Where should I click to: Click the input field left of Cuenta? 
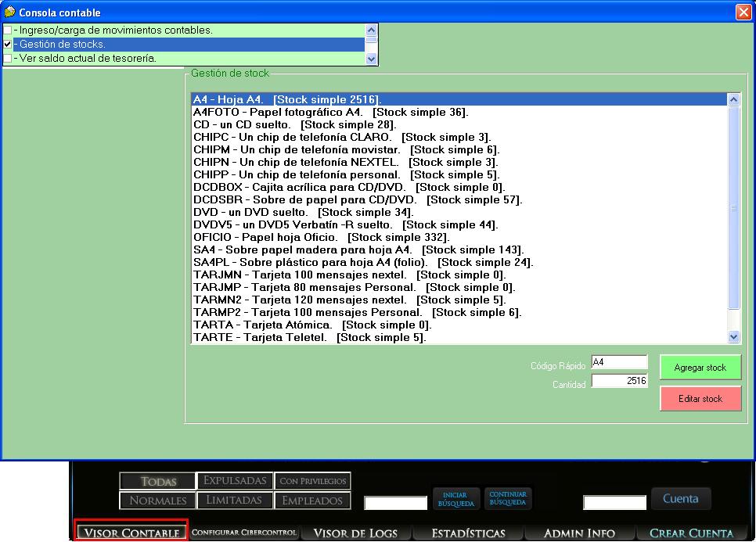pyautogui.click(x=614, y=503)
